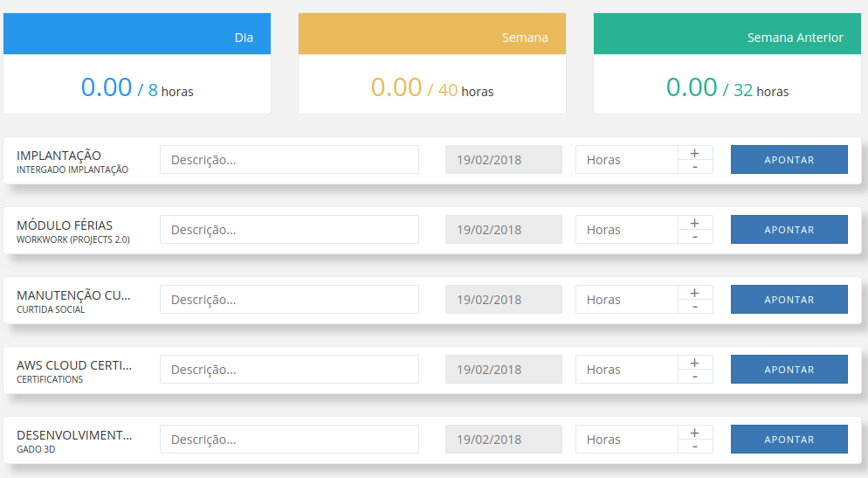The width and height of the screenshot is (868, 478).
Task: Click the 0.00 / 32 horas value
Action: coord(727,87)
